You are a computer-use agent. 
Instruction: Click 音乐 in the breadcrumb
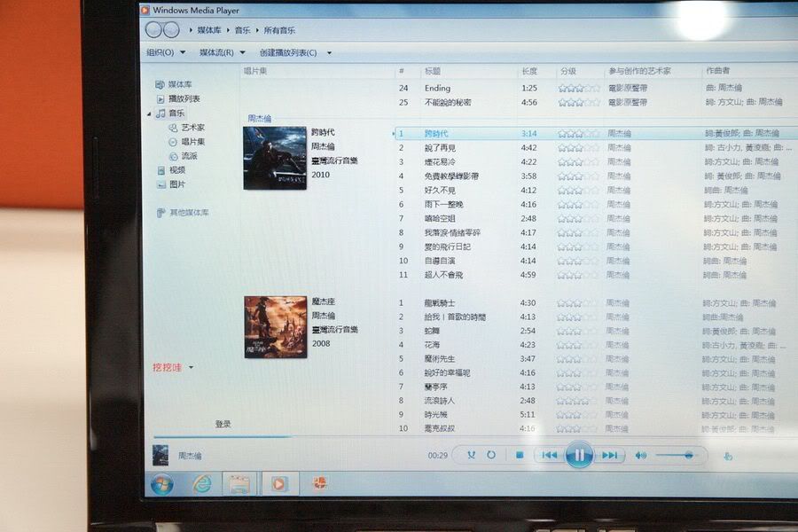coord(242,30)
